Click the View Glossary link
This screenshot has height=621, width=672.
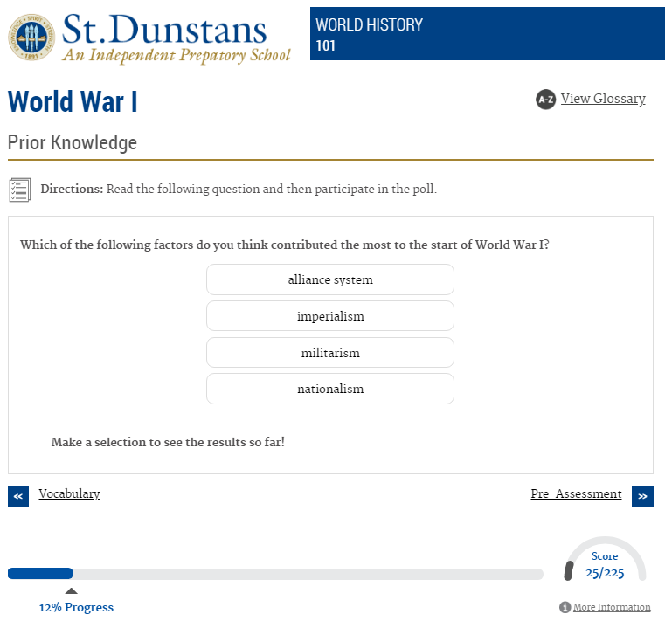pyautogui.click(x=603, y=99)
